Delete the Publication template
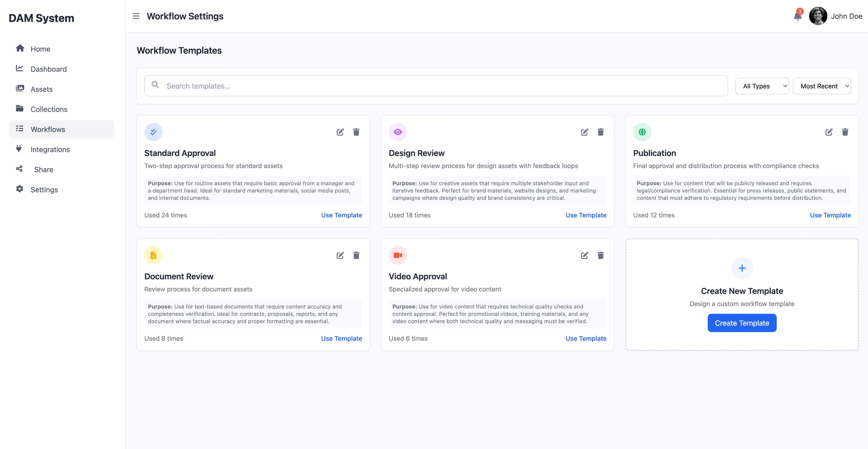Viewport: 868px width, 449px height. coord(845,132)
